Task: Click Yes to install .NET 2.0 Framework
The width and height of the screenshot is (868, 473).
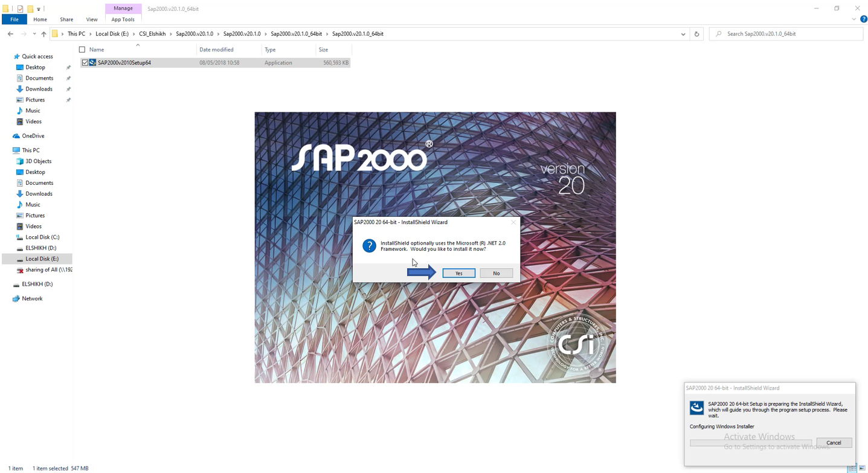Action: (x=458, y=273)
